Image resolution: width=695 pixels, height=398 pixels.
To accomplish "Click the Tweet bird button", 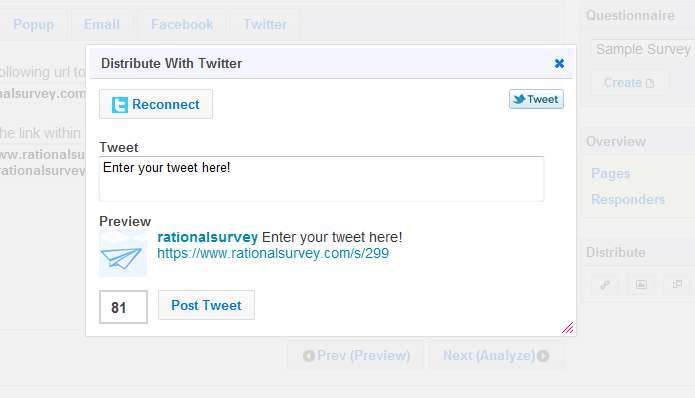I will 536,99.
